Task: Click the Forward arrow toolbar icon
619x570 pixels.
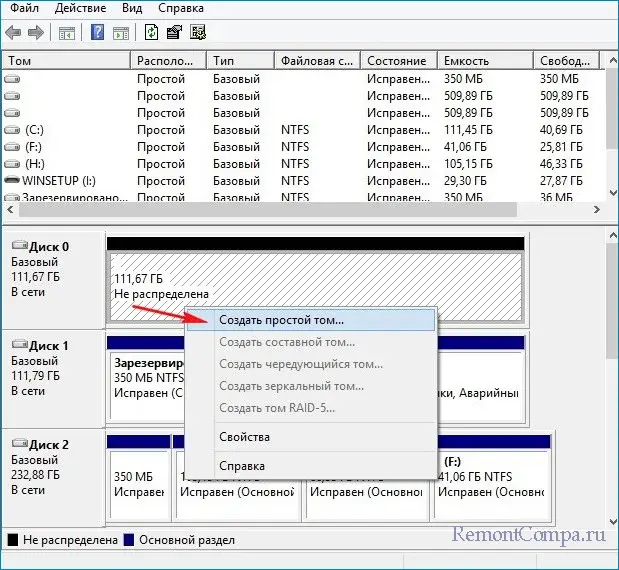Action: click(x=35, y=32)
